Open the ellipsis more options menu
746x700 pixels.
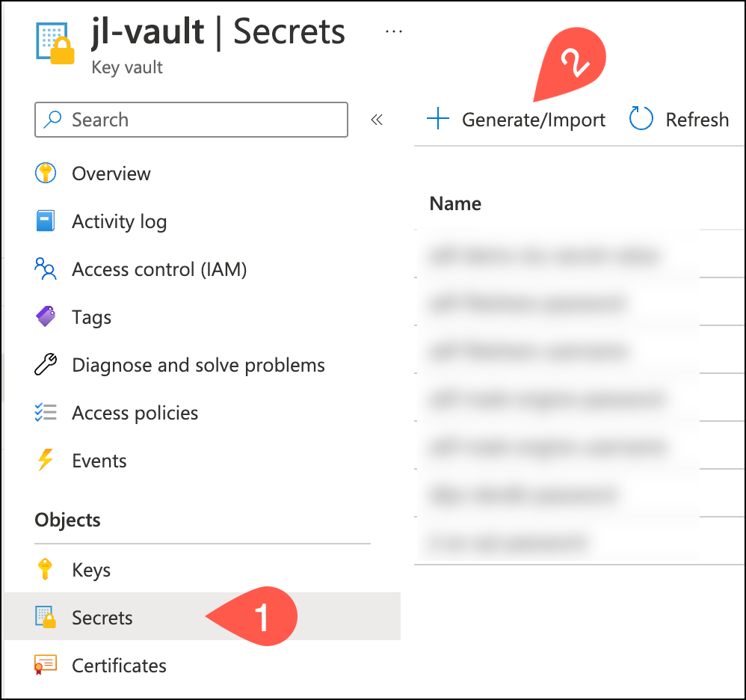393,31
